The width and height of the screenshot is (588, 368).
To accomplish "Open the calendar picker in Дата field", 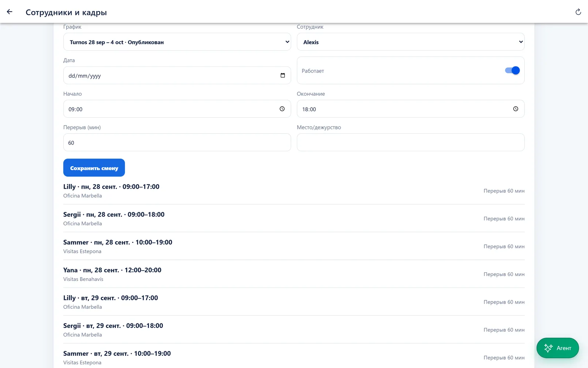I will tap(283, 75).
